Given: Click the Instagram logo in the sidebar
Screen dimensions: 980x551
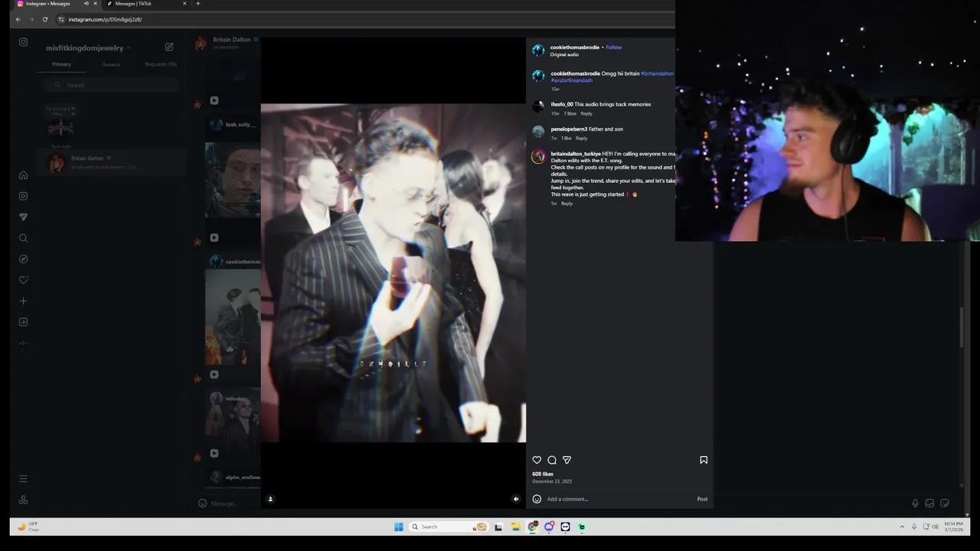Looking at the screenshot, I should [x=23, y=42].
